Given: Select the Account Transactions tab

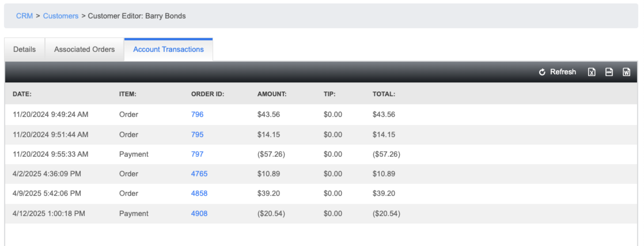Looking at the screenshot, I should point(168,49).
